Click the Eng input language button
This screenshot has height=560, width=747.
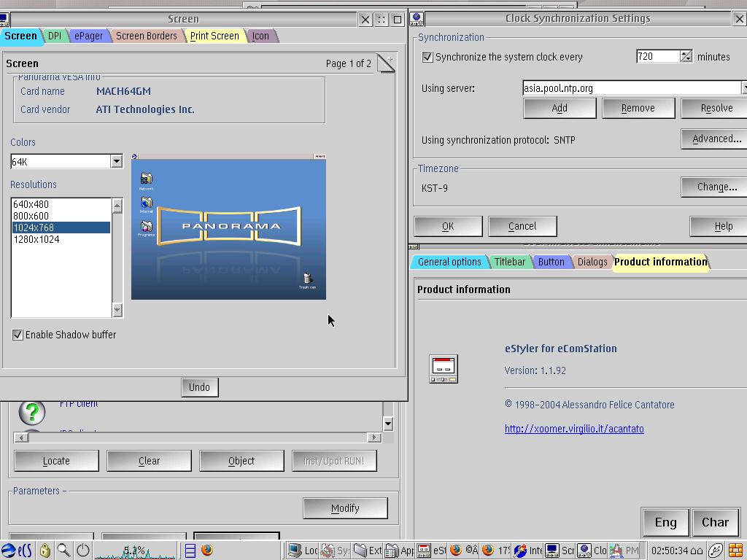[665, 522]
